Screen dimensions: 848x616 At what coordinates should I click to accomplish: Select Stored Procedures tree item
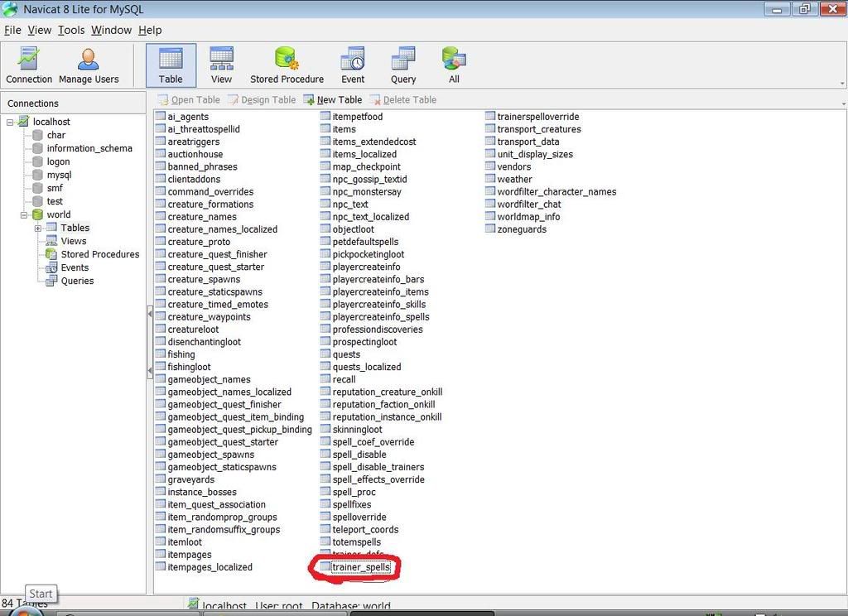coord(93,254)
